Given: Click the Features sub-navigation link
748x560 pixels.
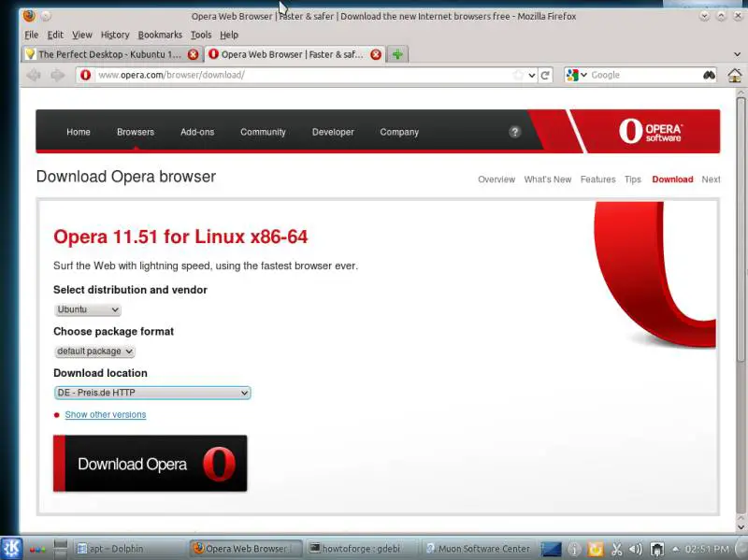Looking at the screenshot, I should pos(597,179).
